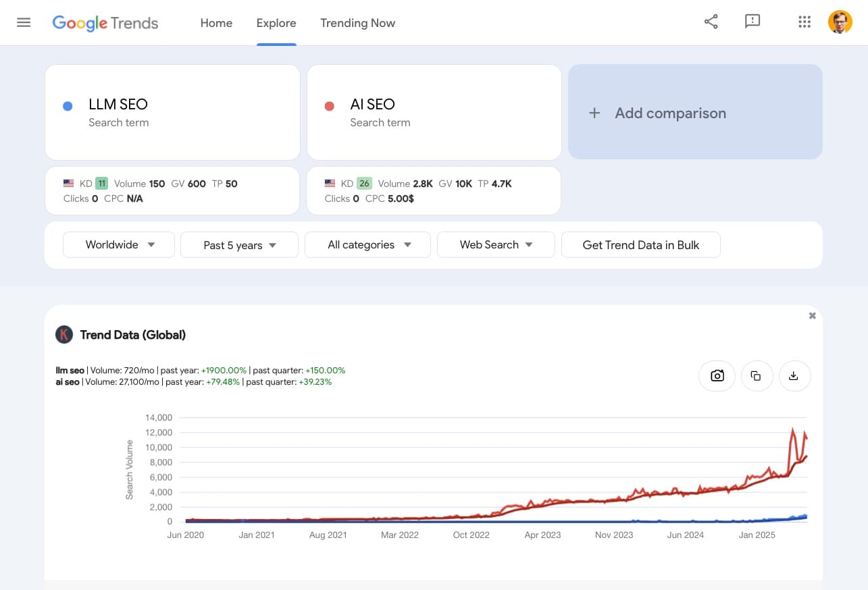Open the Google apps grid
Screen dimensions: 868x590
pos(804,22)
